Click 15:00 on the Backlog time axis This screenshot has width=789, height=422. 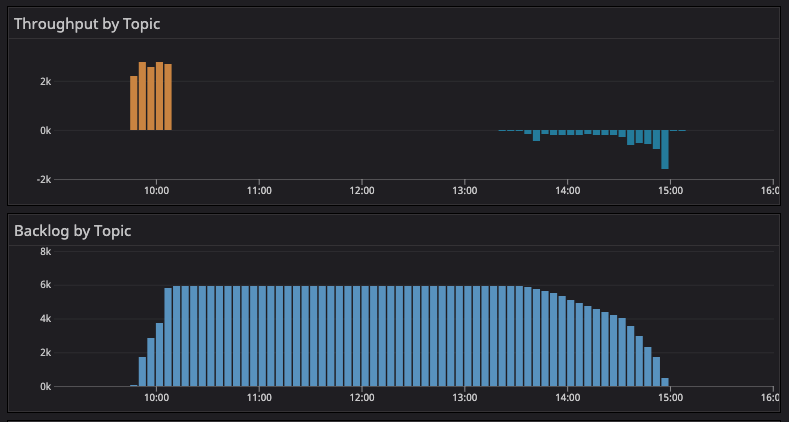[670, 398]
